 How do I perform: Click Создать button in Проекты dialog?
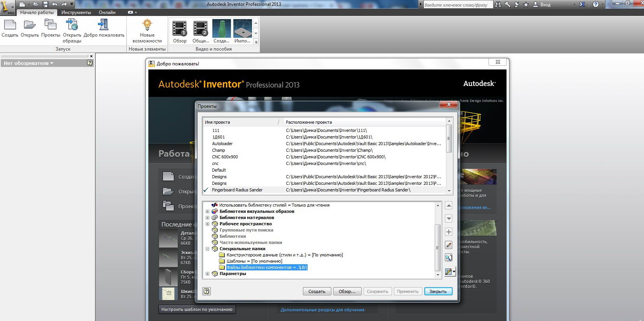click(x=317, y=291)
